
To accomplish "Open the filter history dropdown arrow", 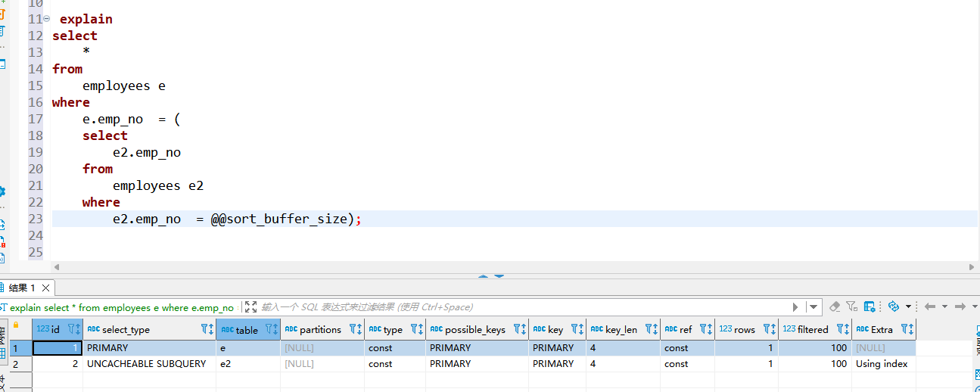I will [814, 307].
